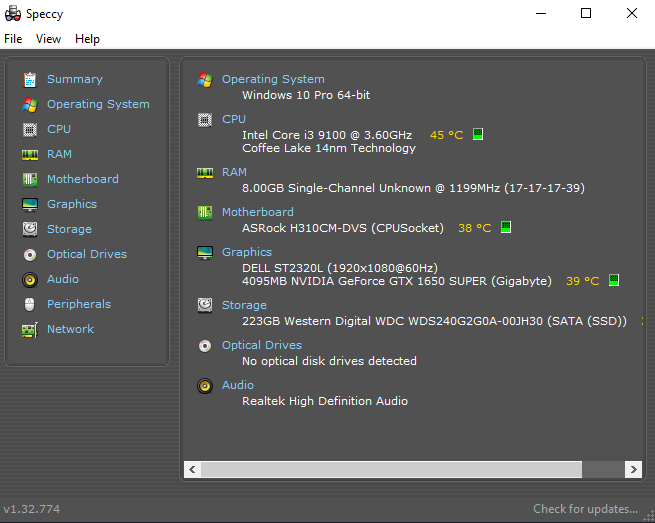The width and height of the screenshot is (655, 523).
Task: Open the File menu
Action: pos(13,39)
